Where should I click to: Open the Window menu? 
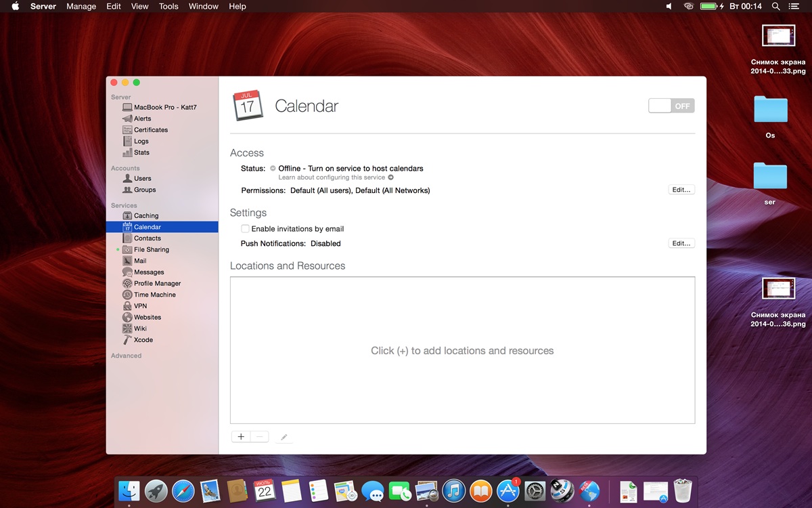pos(204,6)
